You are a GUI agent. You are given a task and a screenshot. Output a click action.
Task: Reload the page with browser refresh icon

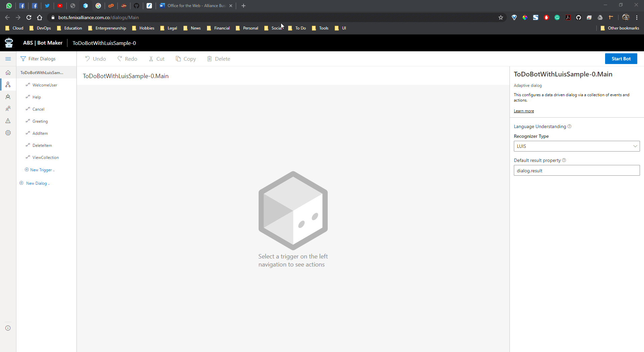point(29,17)
